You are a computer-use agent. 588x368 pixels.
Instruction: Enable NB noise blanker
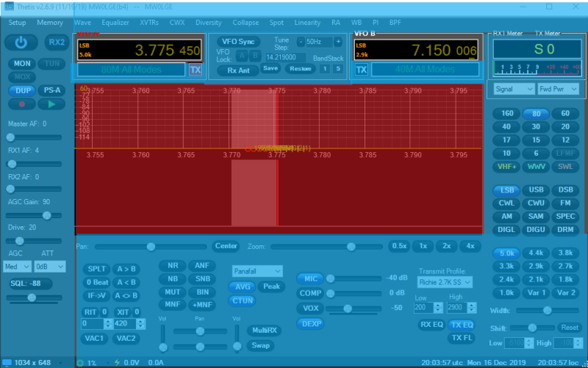click(173, 279)
